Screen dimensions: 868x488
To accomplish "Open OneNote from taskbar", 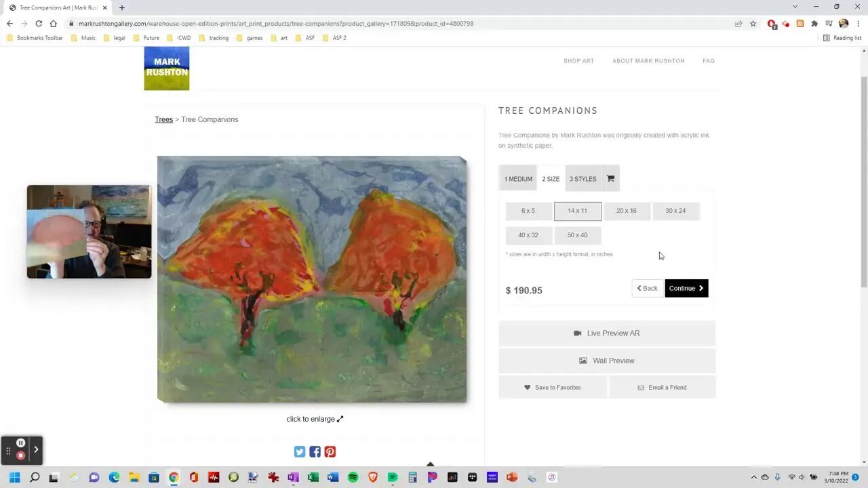I will [x=293, y=477].
